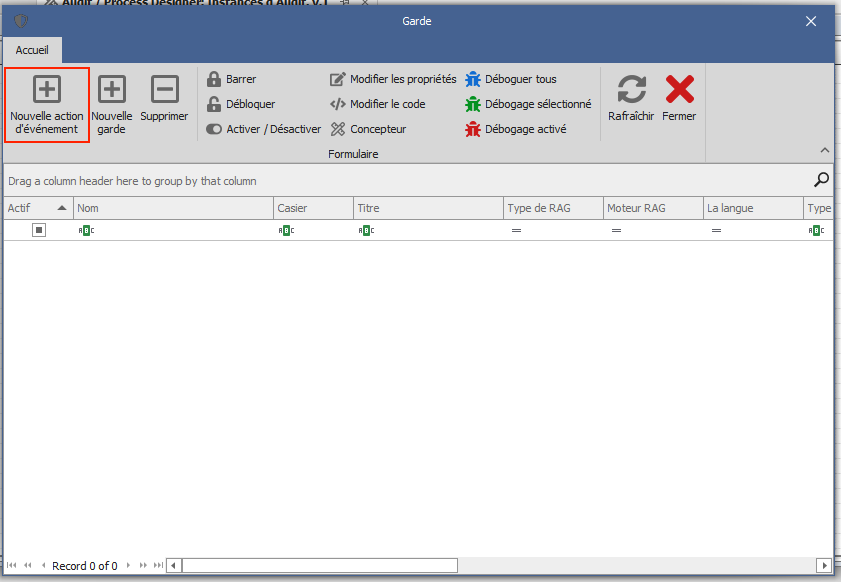Sort by La langue column
This screenshot has height=582, width=841.
point(753,208)
